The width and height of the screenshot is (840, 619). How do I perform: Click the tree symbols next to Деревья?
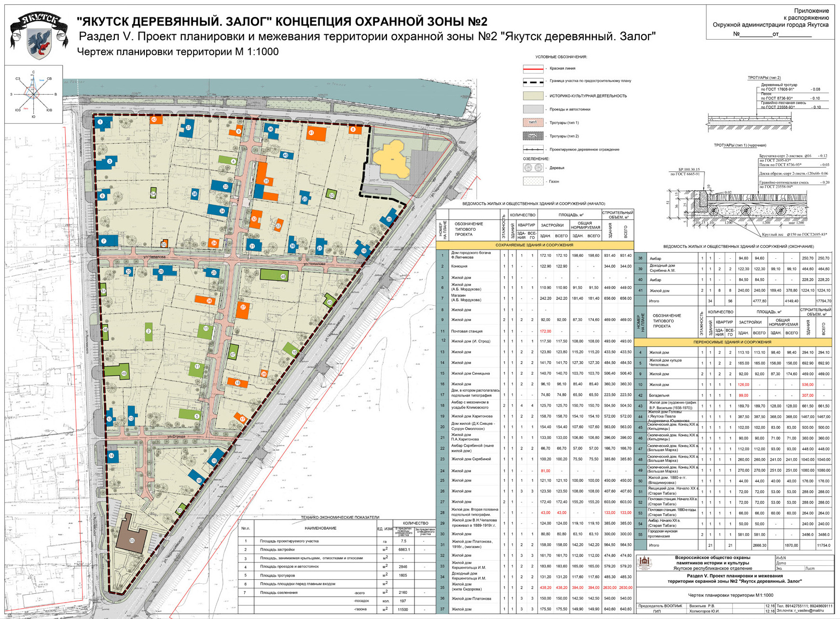click(x=533, y=168)
